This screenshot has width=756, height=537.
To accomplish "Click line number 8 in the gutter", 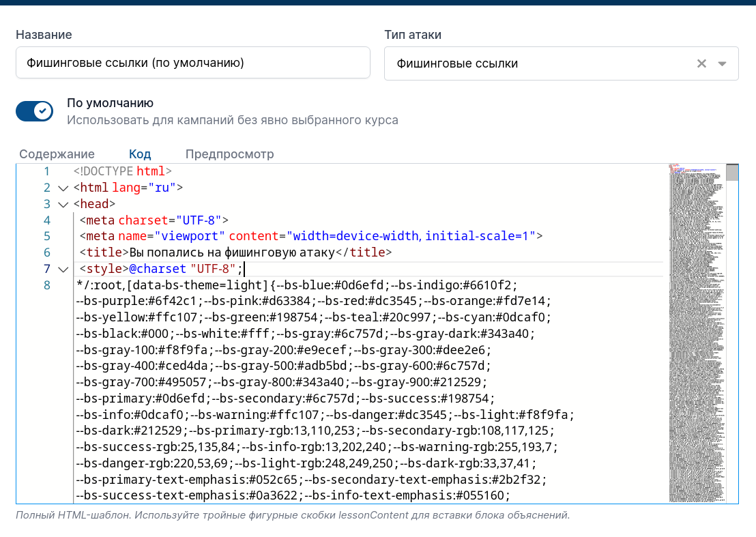I will [47, 285].
